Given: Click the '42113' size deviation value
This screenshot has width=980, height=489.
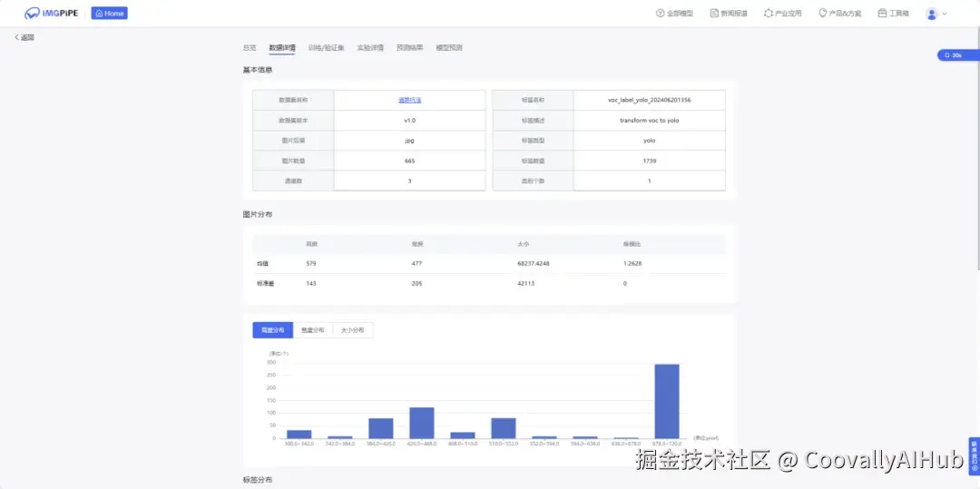Looking at the screenshot, I should [526, 284].
